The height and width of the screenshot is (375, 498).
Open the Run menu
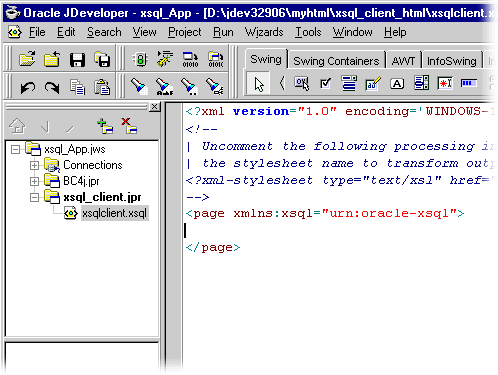point(223,32)
